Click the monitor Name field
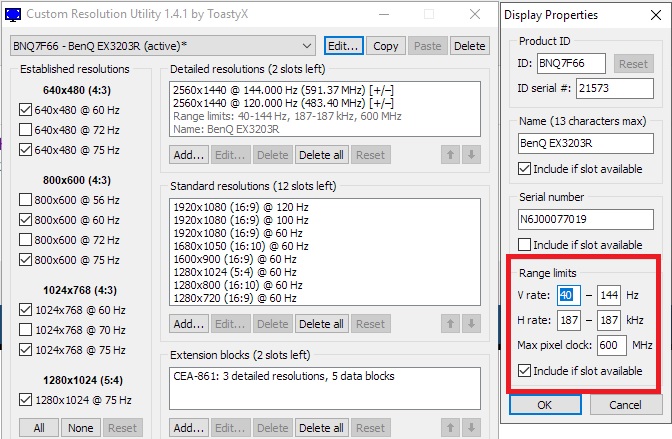Image resolution: width=672 pixels, height=439 pixels. [x=585, y=143]
